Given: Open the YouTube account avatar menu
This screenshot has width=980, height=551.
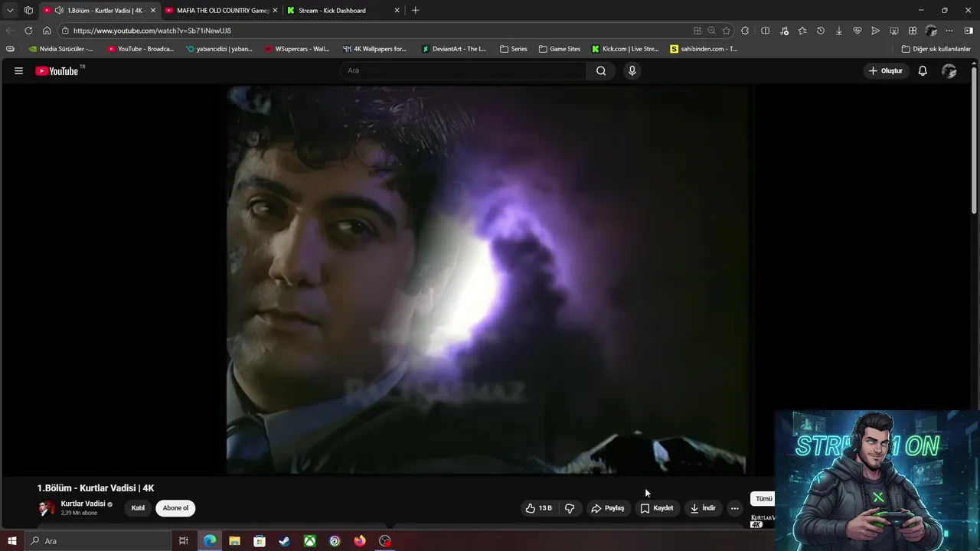Looking at the screenshot, I should (949, 70).
